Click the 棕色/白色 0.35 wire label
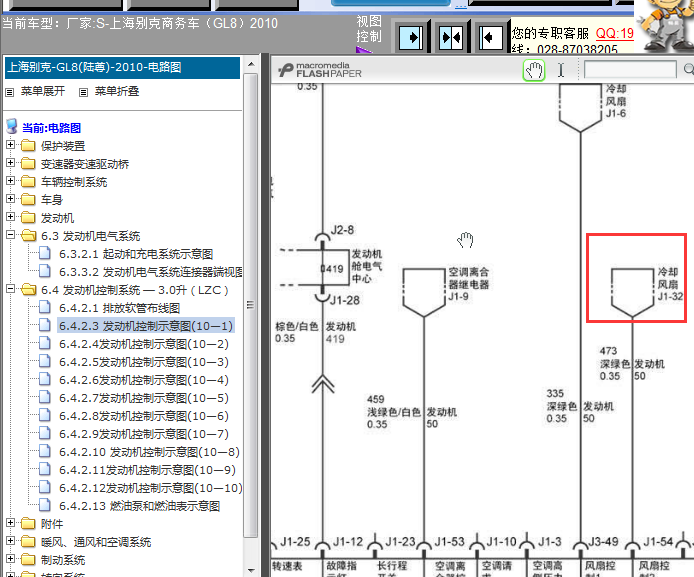The image size is (694, 577). point(297,332)
